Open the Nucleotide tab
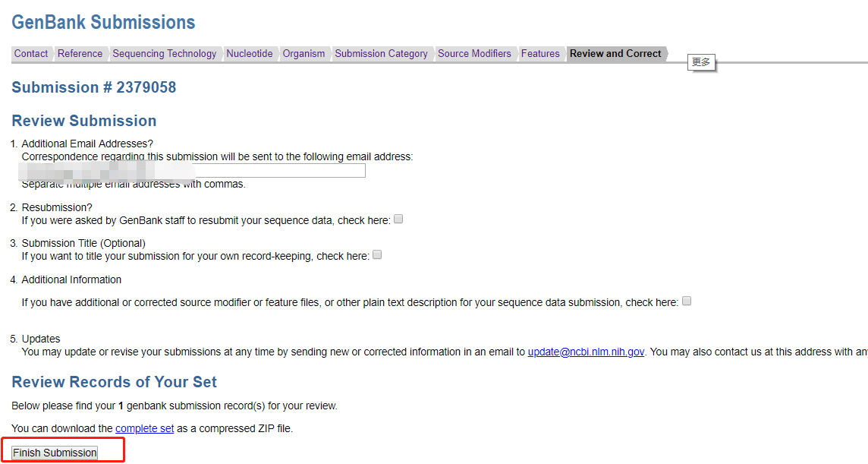 [249, 54]
